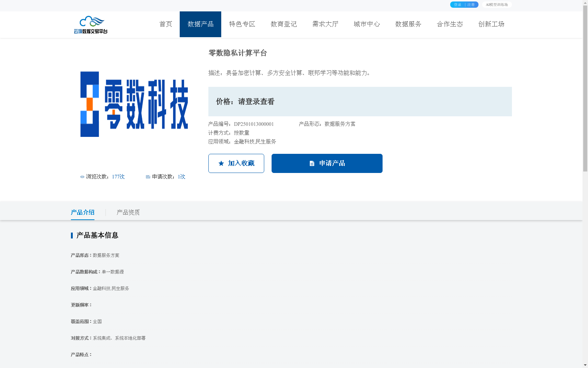Click the 覆盖范围 value 全国
The image size is (588, 368).
97,322
